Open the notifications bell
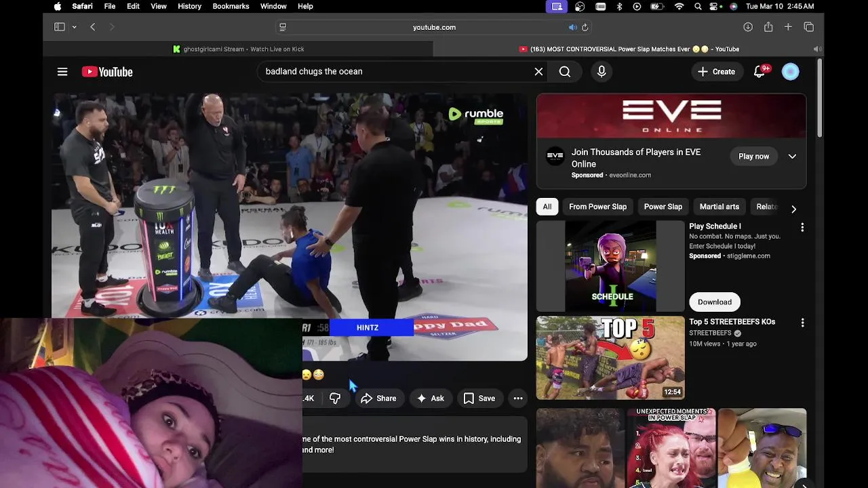This screenshot has height=488, width=868. click(759, 72)
